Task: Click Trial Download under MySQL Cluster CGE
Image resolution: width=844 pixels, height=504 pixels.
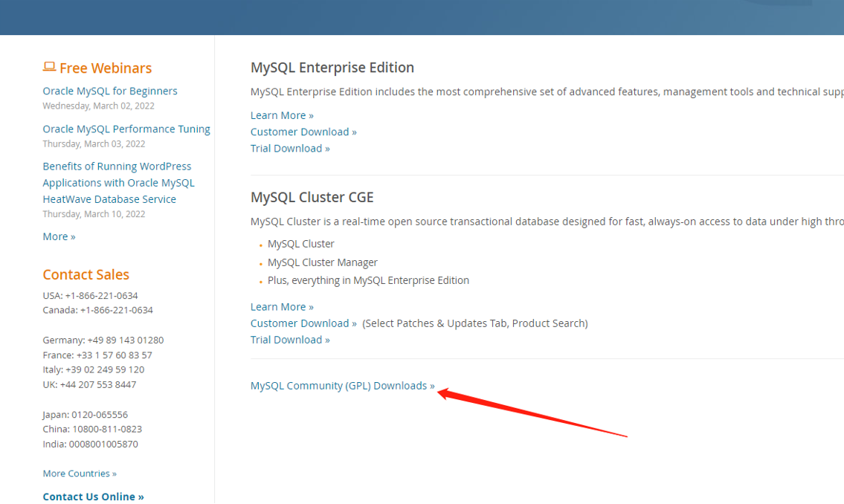Action: [x=290, y=340]
